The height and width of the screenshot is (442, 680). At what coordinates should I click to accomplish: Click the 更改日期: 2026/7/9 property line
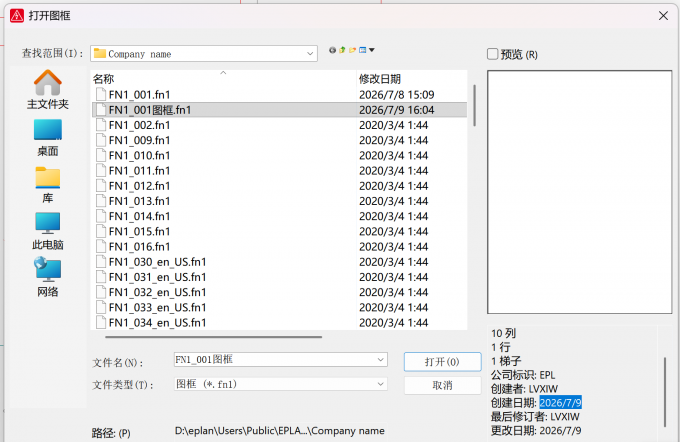(x=536, y=430)
